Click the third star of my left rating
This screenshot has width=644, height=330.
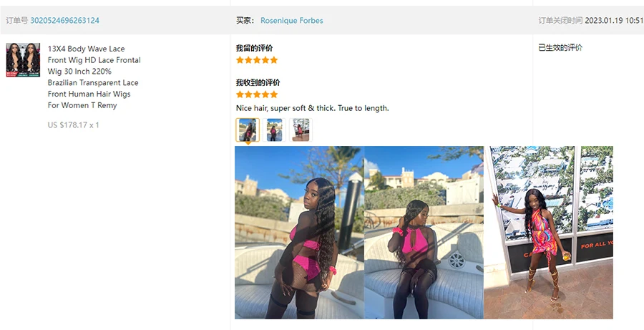pyautogui.click(x=257, y=60)
